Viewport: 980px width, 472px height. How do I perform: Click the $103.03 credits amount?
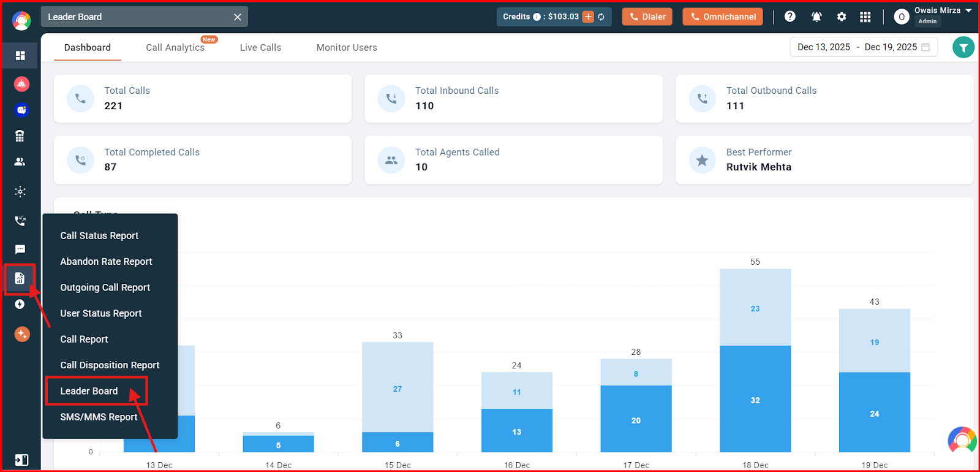click(x=563, y=17)
